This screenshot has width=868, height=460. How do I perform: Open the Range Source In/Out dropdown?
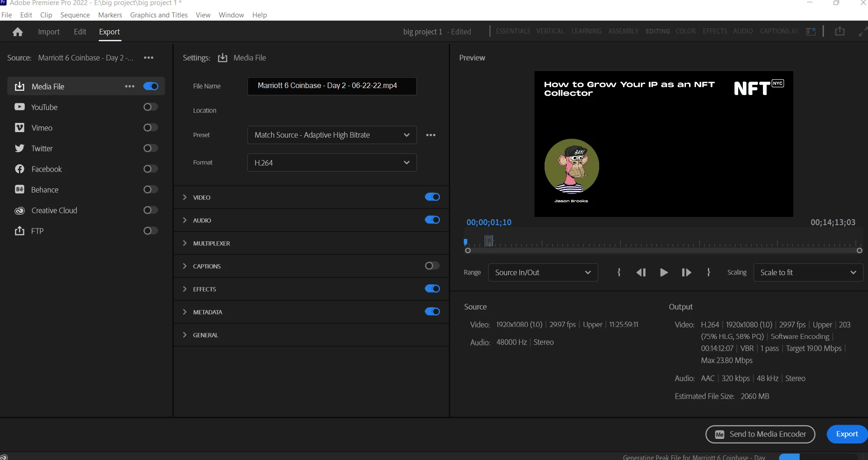pyautogui.click(x=543, y=272)
